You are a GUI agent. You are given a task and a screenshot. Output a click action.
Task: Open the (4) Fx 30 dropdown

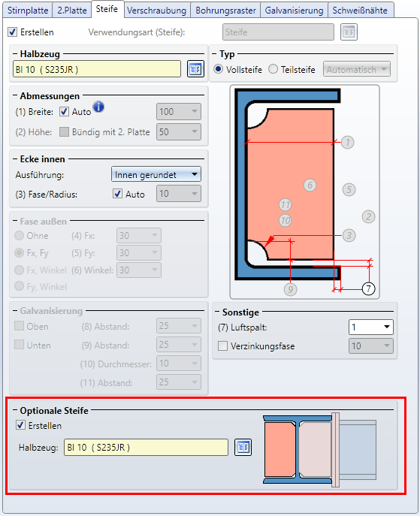click(139, 235)
